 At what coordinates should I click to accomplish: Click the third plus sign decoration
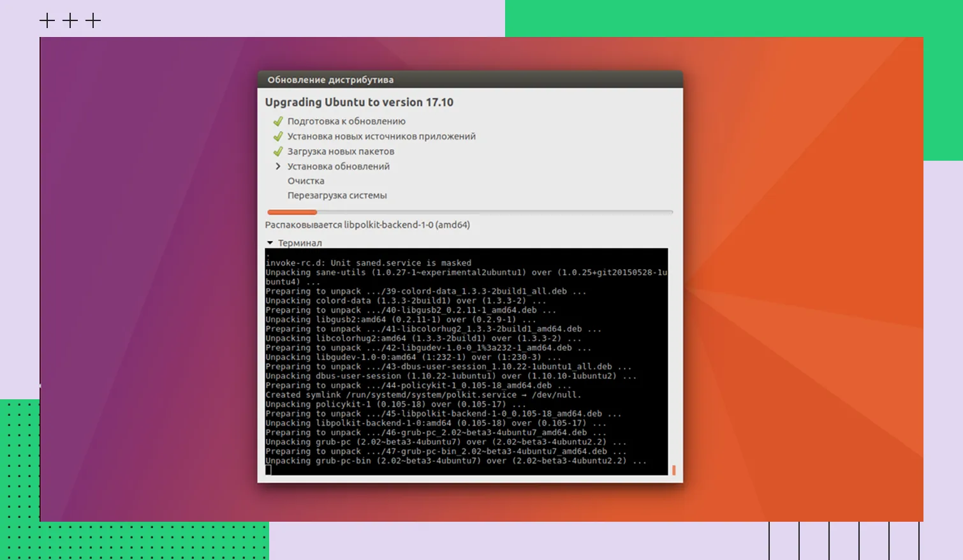pos(93,21)
